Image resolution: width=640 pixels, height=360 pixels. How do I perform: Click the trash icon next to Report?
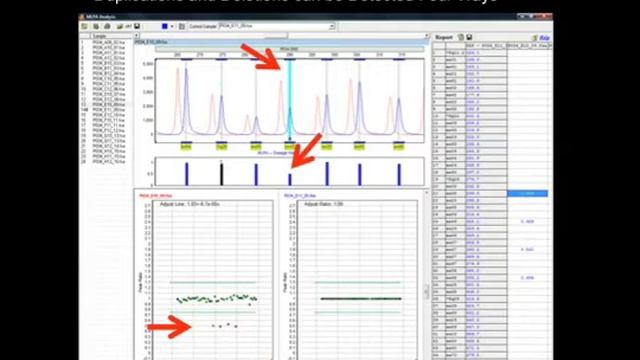pyautogui.click(x=461, y=37)
